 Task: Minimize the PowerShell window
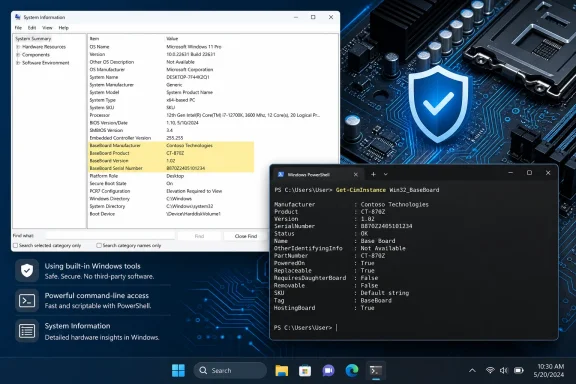coord(511,173)
